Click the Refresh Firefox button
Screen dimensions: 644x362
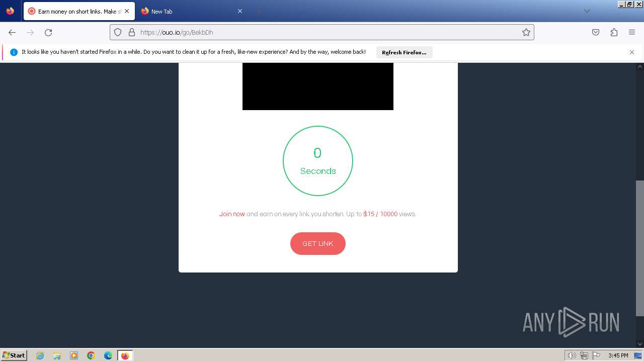[404, 52]
